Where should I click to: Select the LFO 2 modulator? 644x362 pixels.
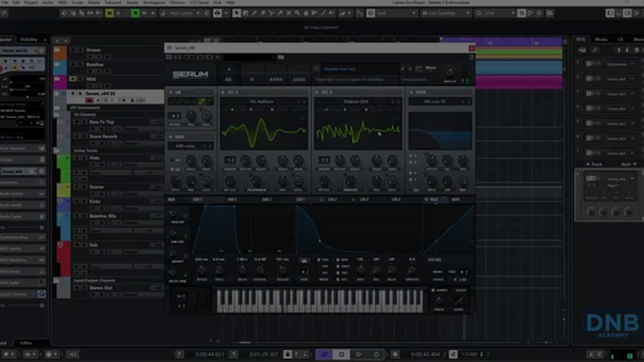click(333, 200)
